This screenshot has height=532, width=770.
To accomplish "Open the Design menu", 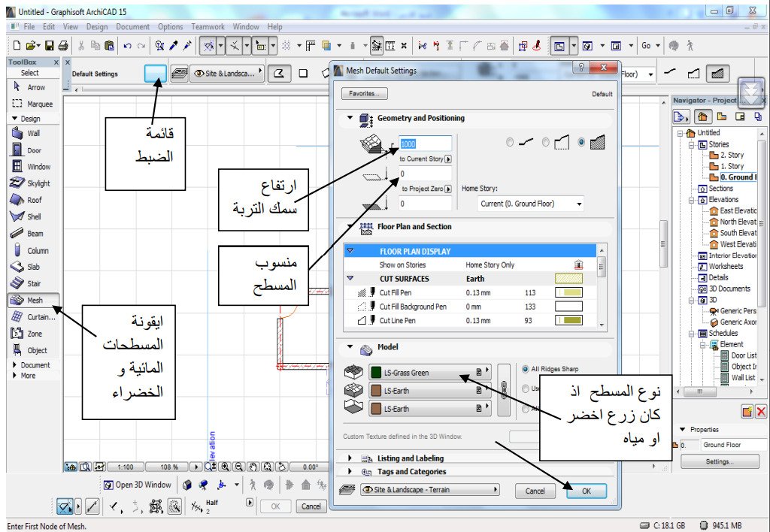I will [x=96, y=26].
